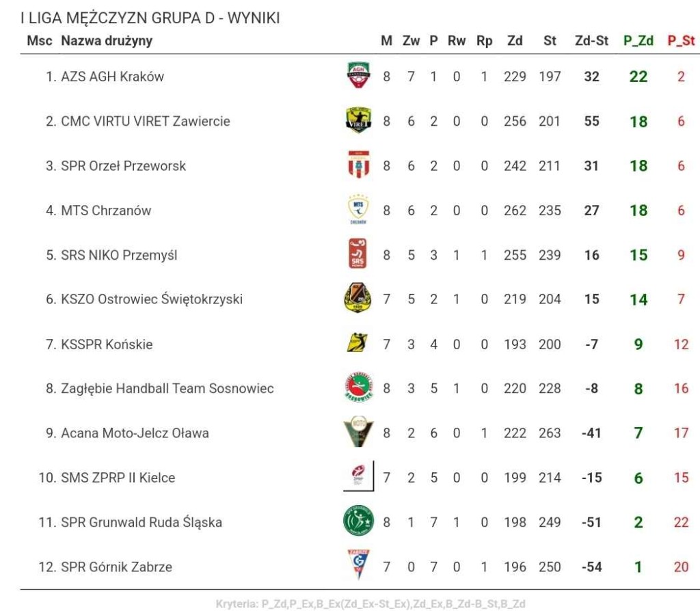Click the Nazwa drużyny column header

tap(107, 41)
